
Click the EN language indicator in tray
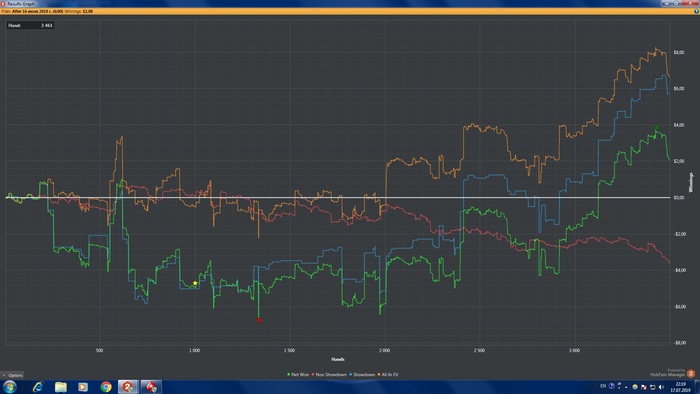coord(603,386)
